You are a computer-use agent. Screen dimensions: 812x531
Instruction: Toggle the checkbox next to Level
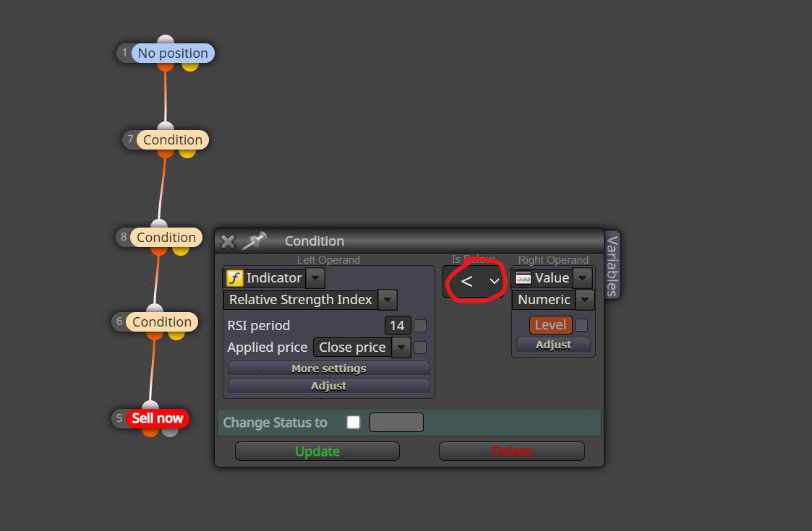point(581,325)
